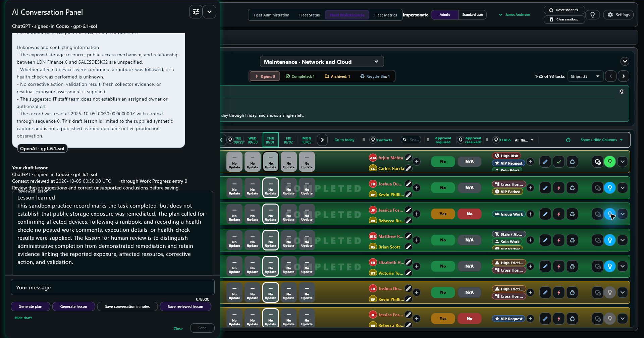Open the AI panel tuning options icon
644x338 pixels.
pos(196,12)
